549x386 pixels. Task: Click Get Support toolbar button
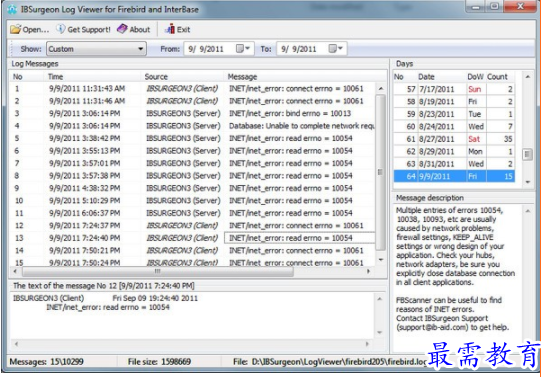click(84, 29)
